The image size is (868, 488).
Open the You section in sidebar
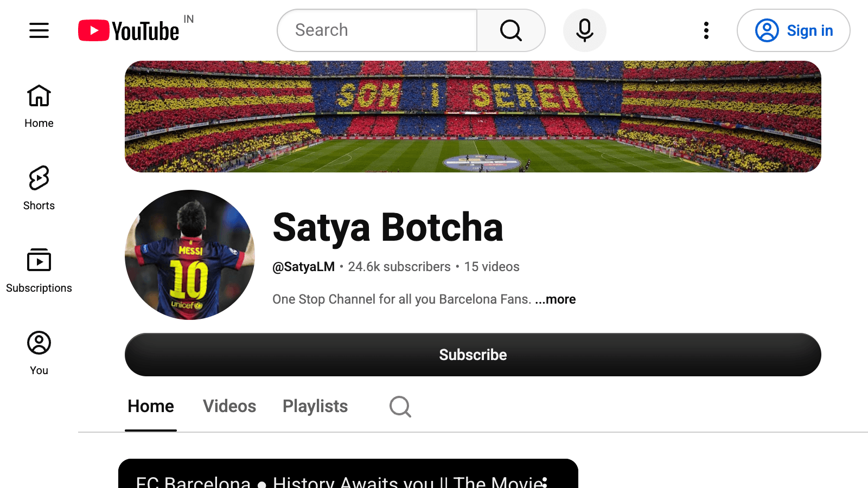[39, 354]
